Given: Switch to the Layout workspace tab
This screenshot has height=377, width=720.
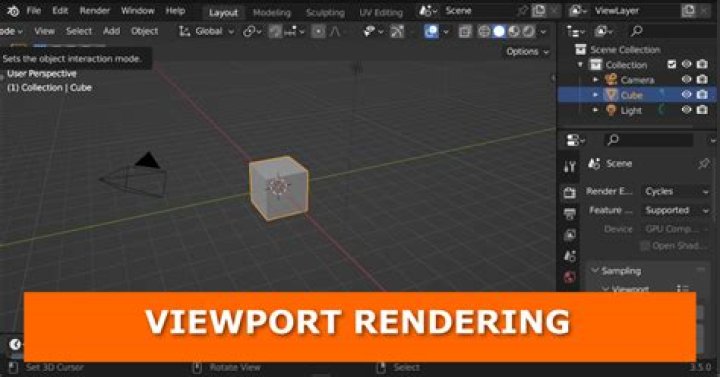Looking at the screenshot, I should click(x=223, y=12).
